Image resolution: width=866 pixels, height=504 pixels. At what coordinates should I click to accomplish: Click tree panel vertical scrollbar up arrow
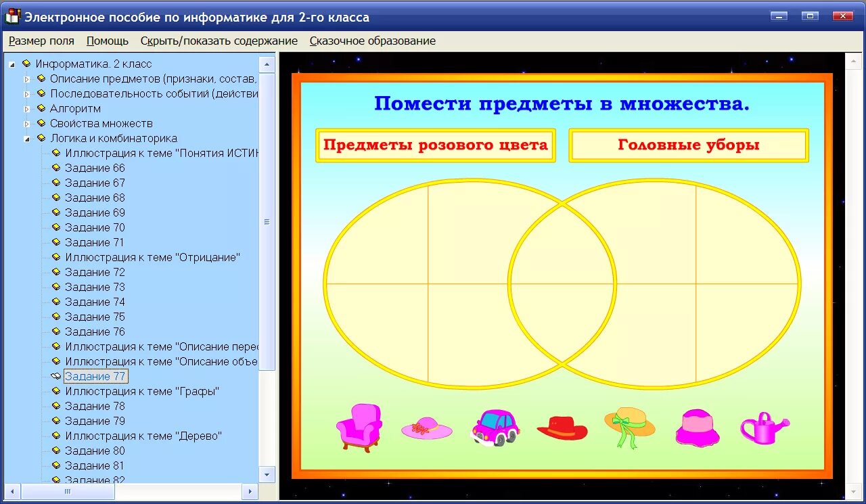click(x=267, y=64)
